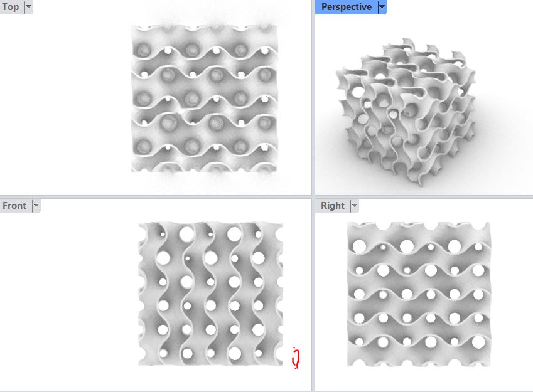The height and width of the screenshot is (392, 533).
Task: Pick the lattice model in Right view
Action: point(419,294)
